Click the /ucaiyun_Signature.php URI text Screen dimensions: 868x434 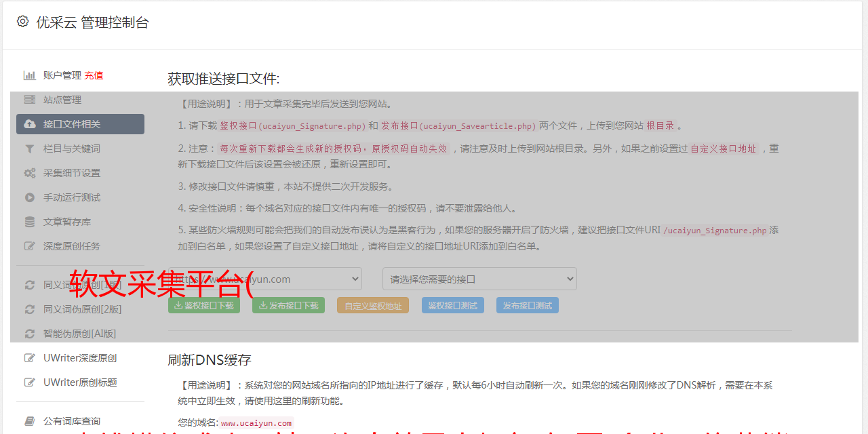[x=715, y=231]
